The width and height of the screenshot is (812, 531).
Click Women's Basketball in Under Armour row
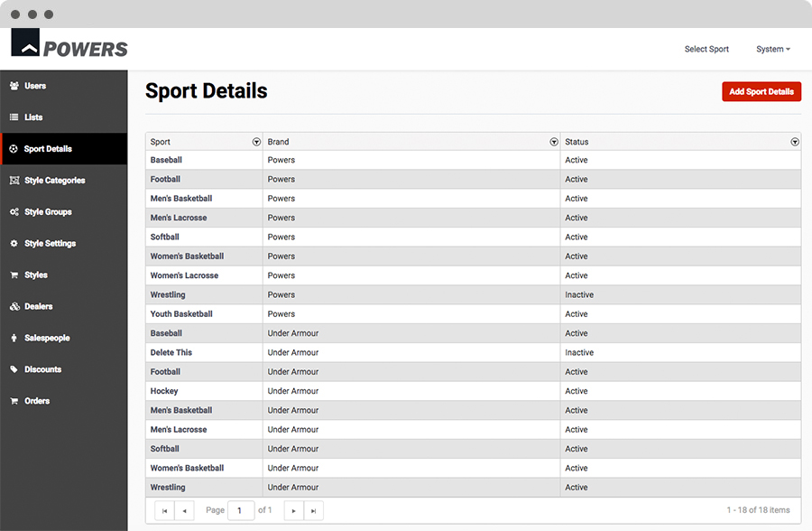point(187,469)
